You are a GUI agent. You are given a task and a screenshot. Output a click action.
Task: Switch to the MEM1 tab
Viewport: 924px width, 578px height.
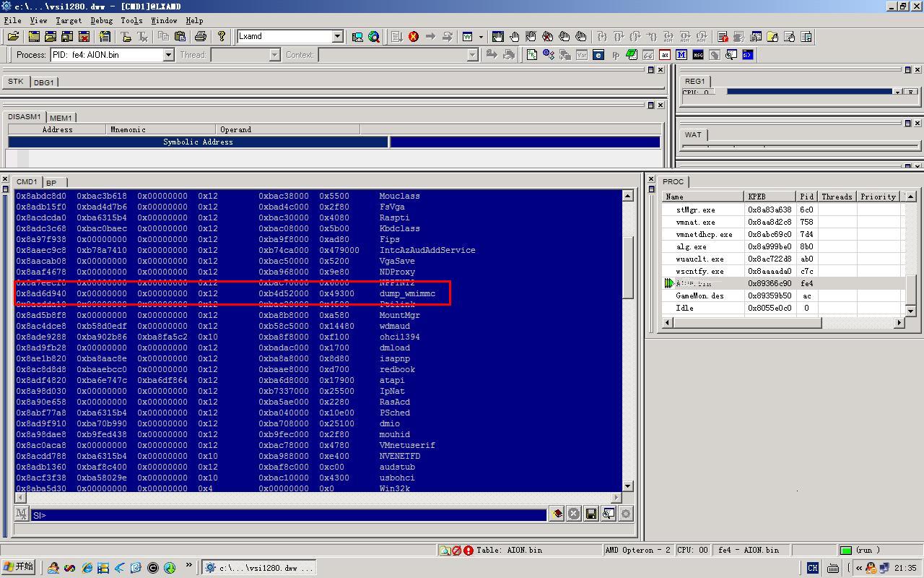61,118
